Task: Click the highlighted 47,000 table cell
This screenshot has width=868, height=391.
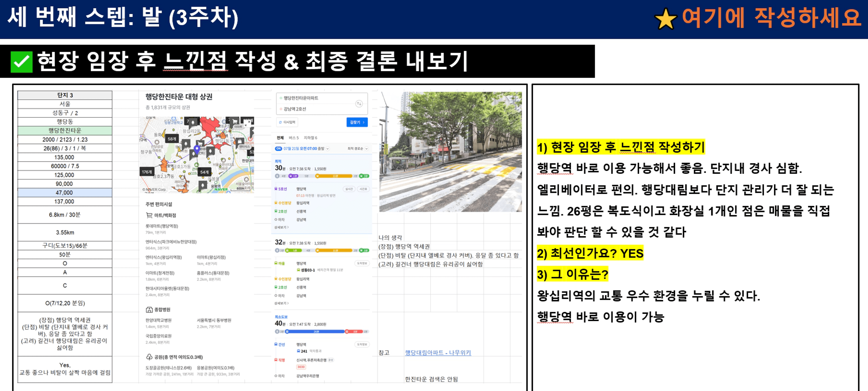Action: pyautogui.click(x=65, y=193)
